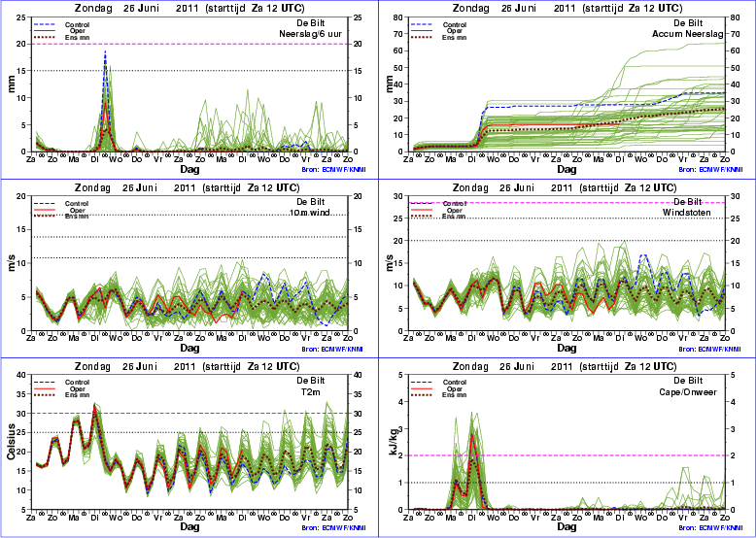Click 'Oper' legend entry in Windstoten chart
This screenshot has width=756, height=538.
click(455, 211)
